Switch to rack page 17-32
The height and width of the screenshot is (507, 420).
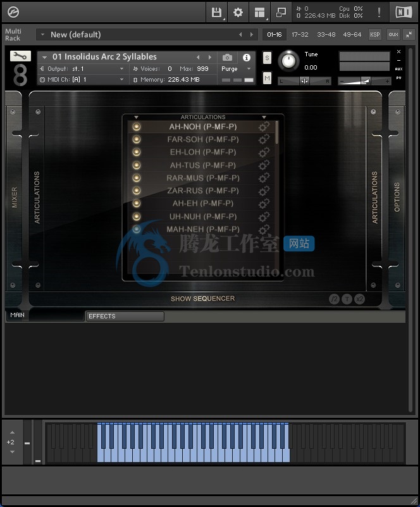tap(300, 34)
